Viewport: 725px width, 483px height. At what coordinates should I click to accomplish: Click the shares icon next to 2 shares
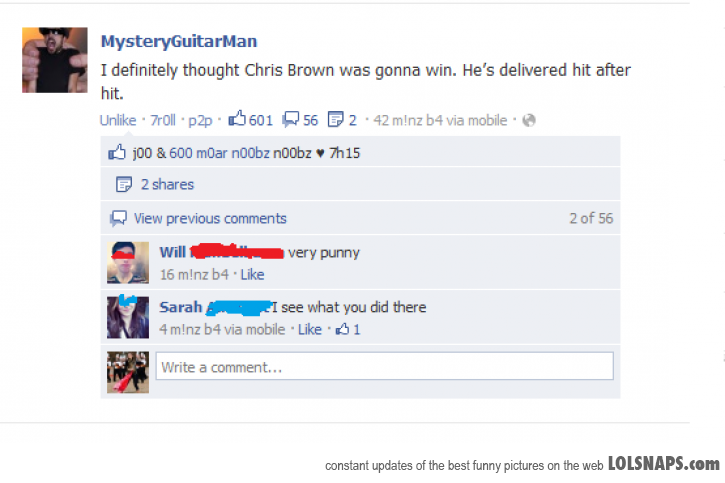click(123, 184)
